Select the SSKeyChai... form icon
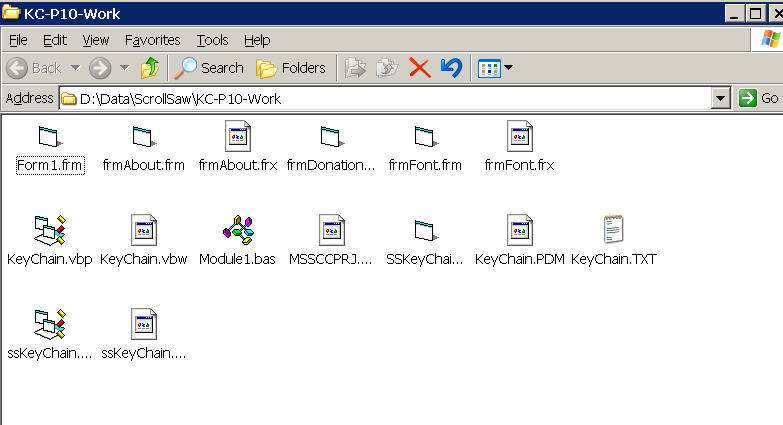This screenshot has width=783, height=425. click(x=425, y=230)
